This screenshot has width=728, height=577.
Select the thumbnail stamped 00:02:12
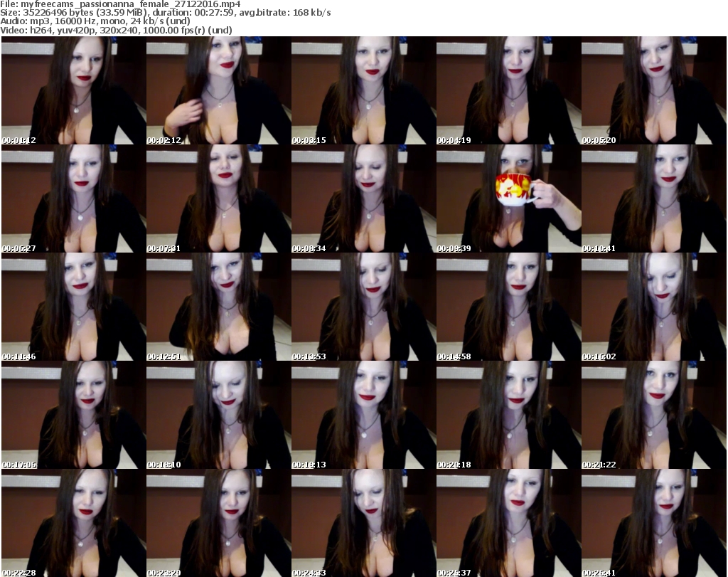(218, 90)
